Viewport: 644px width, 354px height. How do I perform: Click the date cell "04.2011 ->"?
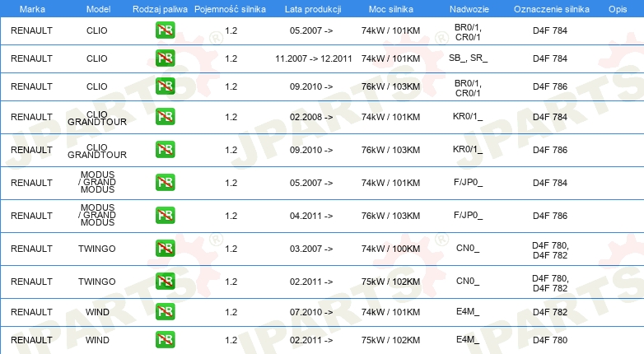tap(311, 216)
